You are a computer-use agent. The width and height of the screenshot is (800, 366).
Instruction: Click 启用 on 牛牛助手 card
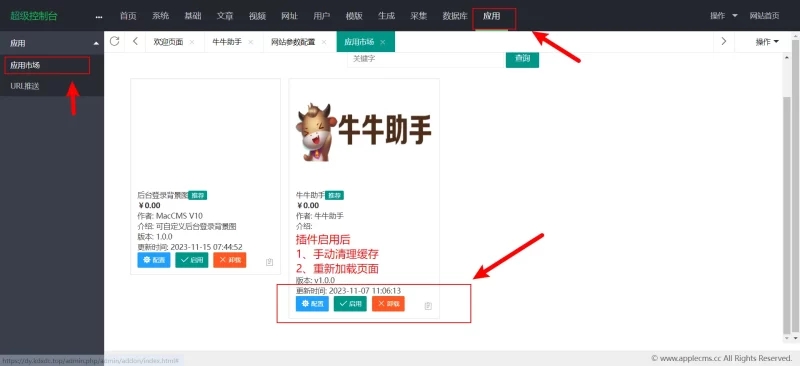click(x=350, y=304)
